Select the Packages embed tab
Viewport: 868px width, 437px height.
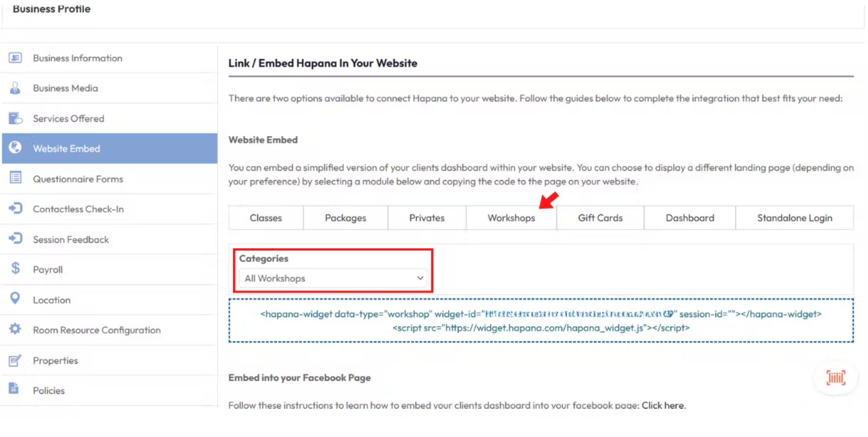346,218
